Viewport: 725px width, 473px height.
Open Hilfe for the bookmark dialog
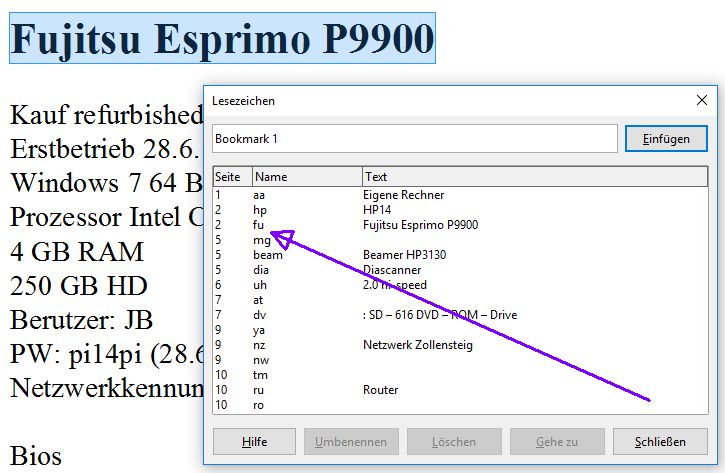(254, 442)
